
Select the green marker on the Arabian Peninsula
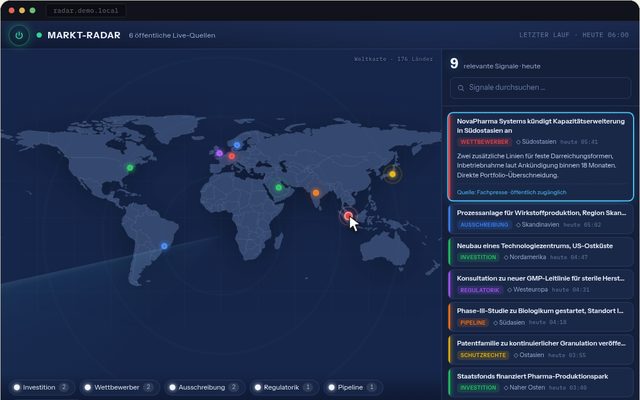click(x=278, y=188)
